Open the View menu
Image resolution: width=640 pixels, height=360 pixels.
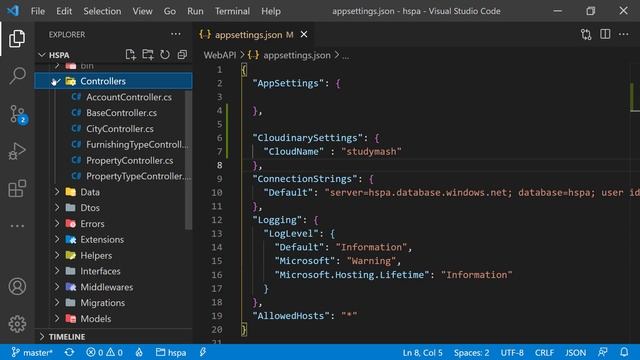tap(142, 11)
